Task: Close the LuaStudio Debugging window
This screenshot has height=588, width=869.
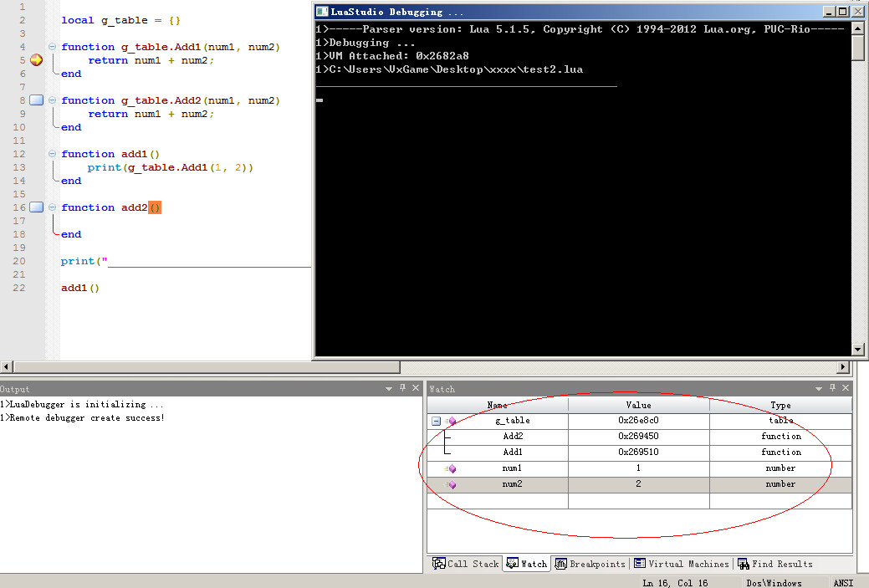Action: coord(857,12)
